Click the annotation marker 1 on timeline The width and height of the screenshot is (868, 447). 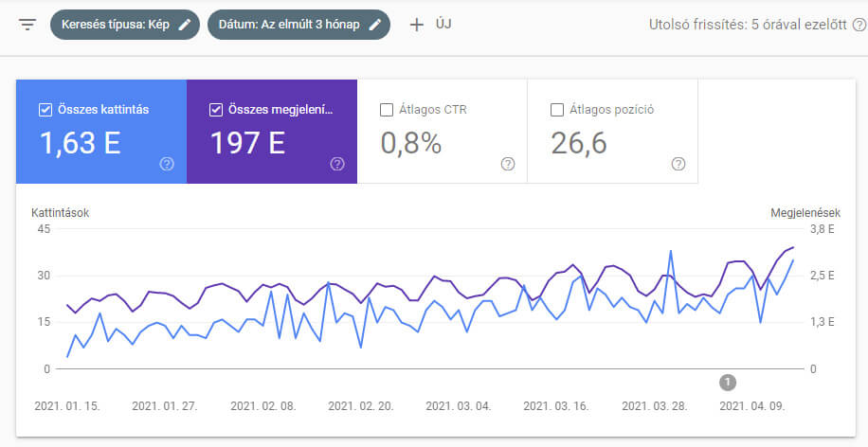click(x=728, y=382)
